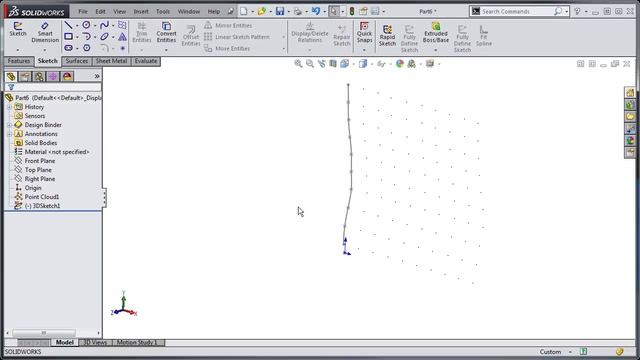640x360 pixels.
Task: Open Quick Snaps tool
Action: [364, 32]
